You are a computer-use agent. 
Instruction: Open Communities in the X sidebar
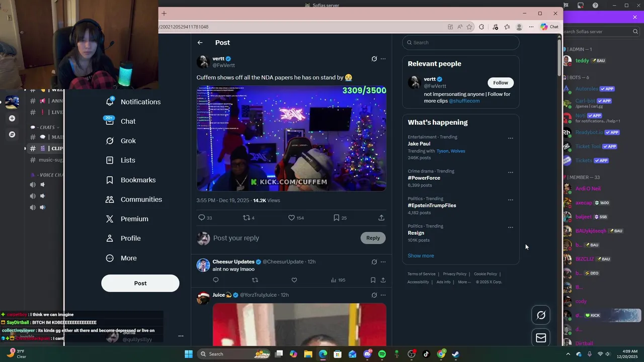134,200
